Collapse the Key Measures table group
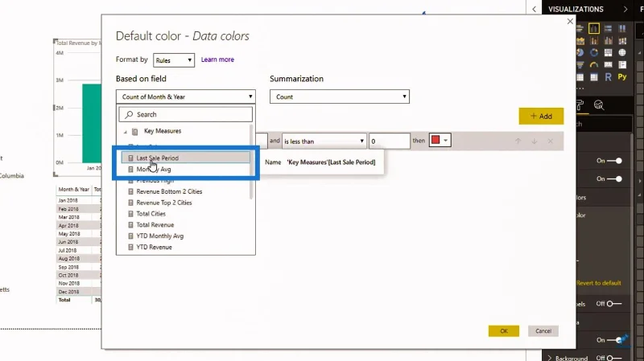 (126, 132)
